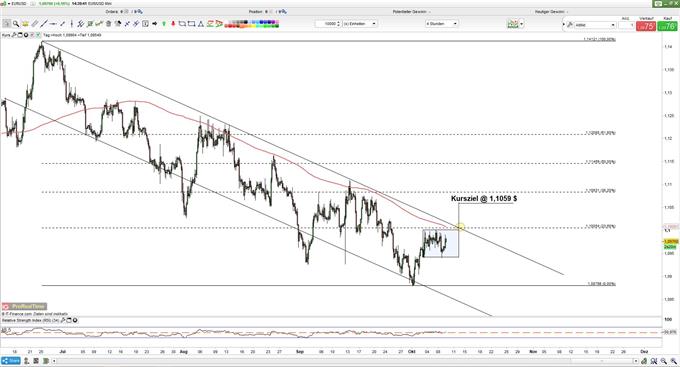Screen dimensions: 680x367
Task: Select the vertical line tool
Action: (72, 24)
